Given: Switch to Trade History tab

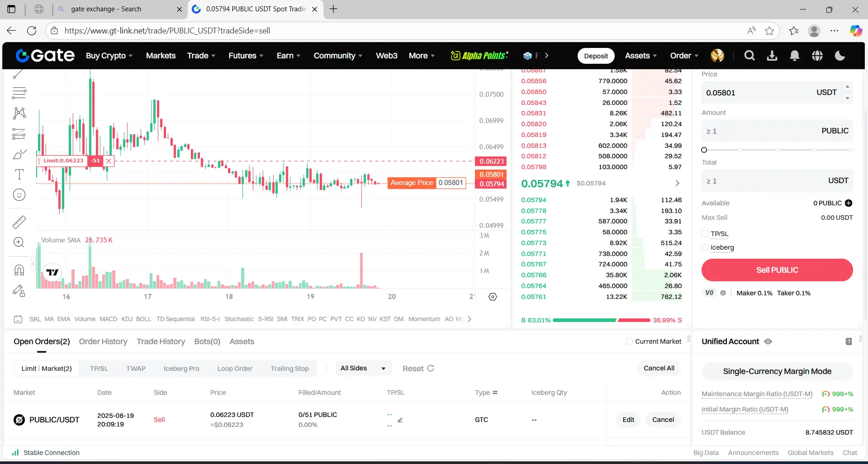Looking at the screenshot, I should [x=161, y=341].
